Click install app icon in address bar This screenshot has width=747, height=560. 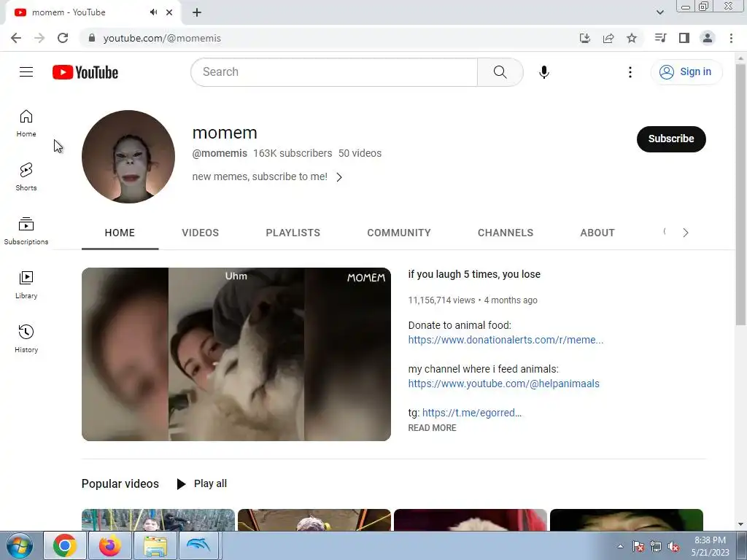(x=585, y=38)
